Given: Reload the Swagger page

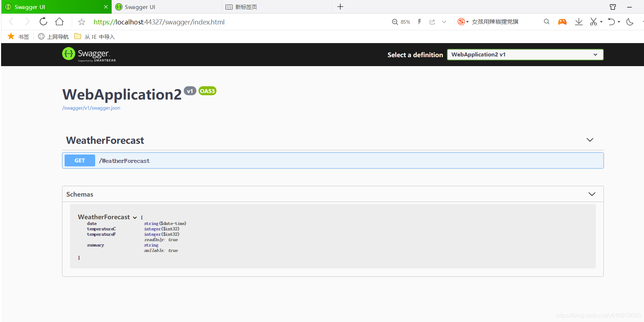Looking at the screenshot, I should click(43, 22).
